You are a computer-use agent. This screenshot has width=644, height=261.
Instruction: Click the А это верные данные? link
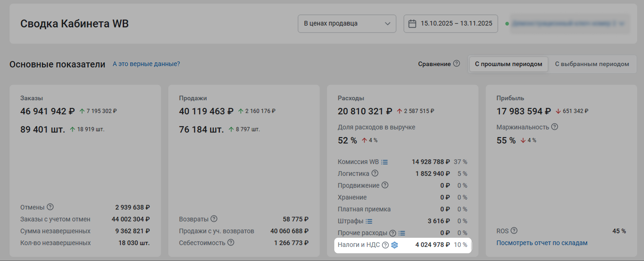click(146, 64)
